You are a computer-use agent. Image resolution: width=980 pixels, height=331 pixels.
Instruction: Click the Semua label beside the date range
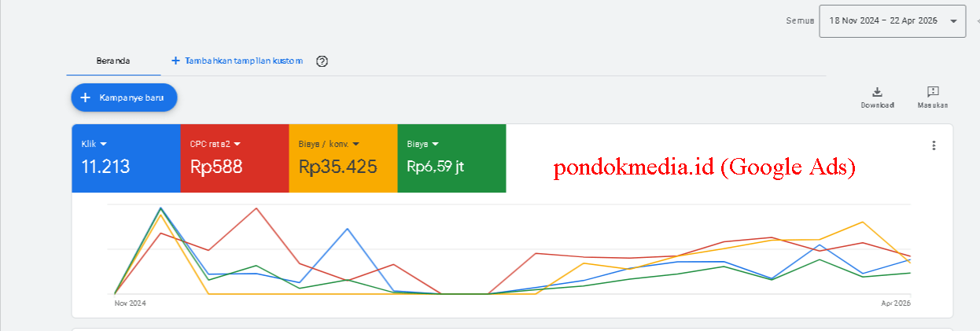pyautogui.click(x=798, y=21)
